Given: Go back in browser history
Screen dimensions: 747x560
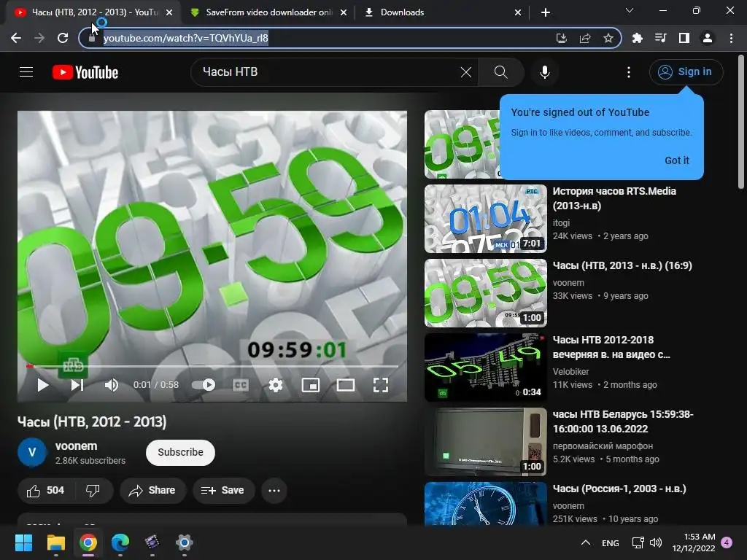Looking at the screenshot, I should (x=16, y=38).
